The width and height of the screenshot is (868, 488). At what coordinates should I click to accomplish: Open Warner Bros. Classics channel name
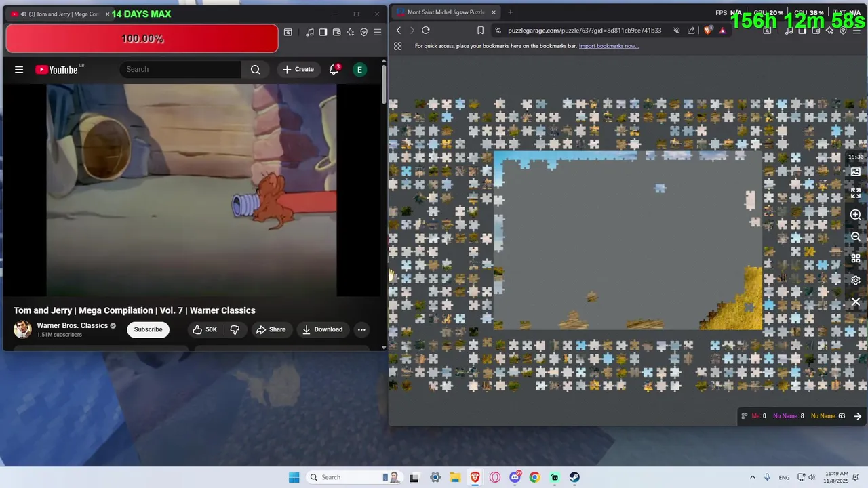tap(73, 325)
